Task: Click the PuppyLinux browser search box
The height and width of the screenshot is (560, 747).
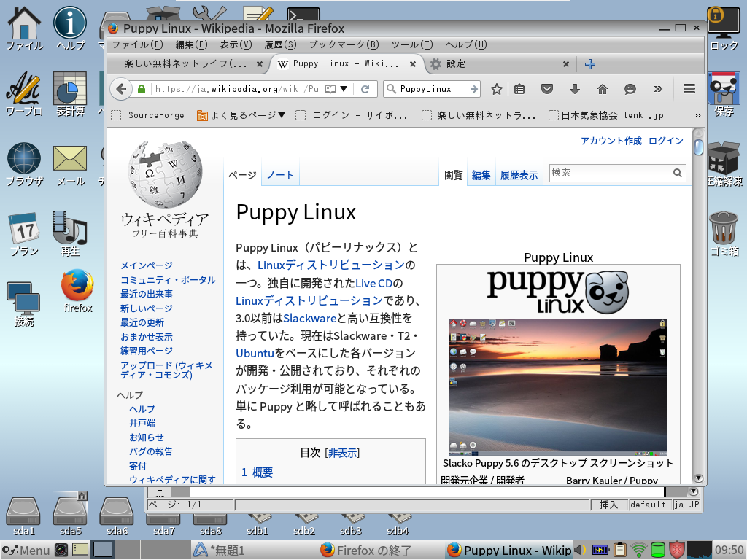Action: click(x=432, y=89)
